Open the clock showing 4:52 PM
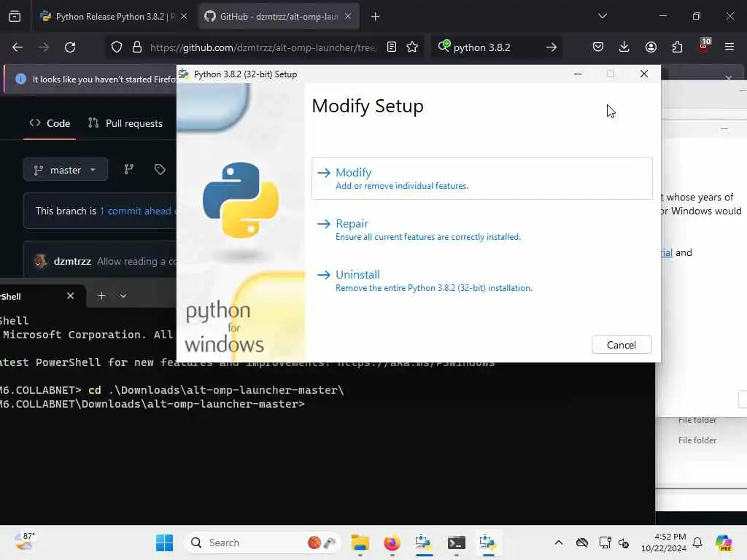 coord(664,542)
